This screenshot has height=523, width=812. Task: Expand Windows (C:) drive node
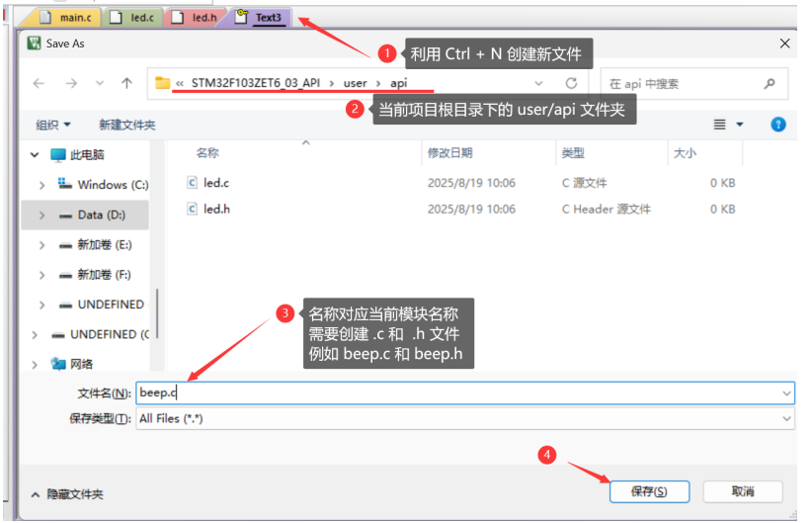click(41, 185)
